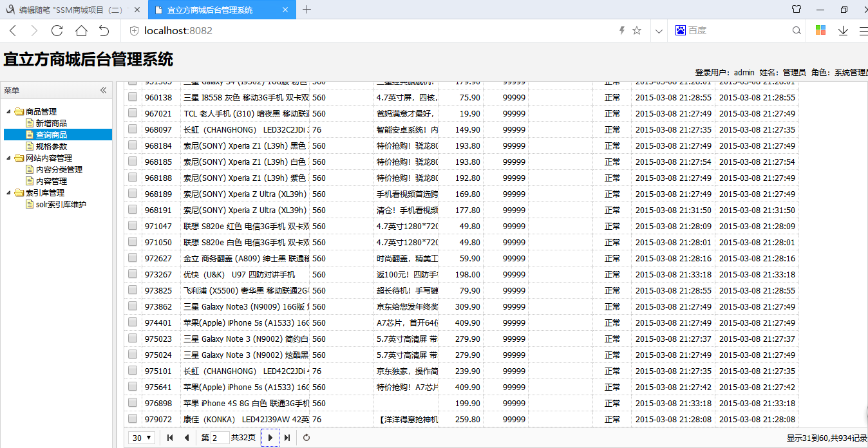Go back using browser back arrow

[x=13, y=30]
